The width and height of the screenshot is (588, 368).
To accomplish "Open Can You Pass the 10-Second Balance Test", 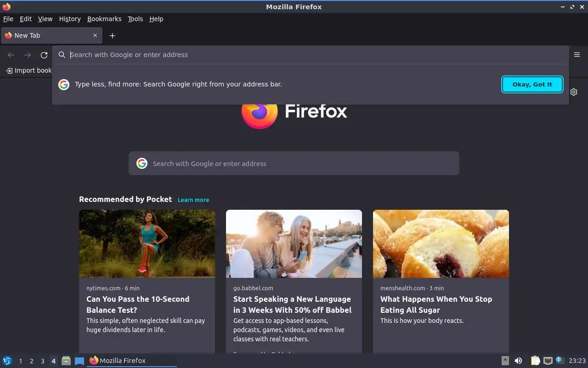I will click(138, 305).
